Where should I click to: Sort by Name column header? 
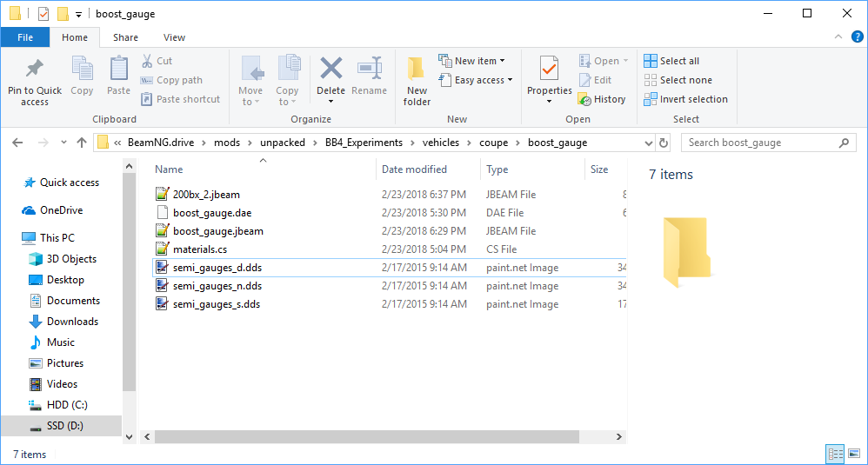coord(169,169)
